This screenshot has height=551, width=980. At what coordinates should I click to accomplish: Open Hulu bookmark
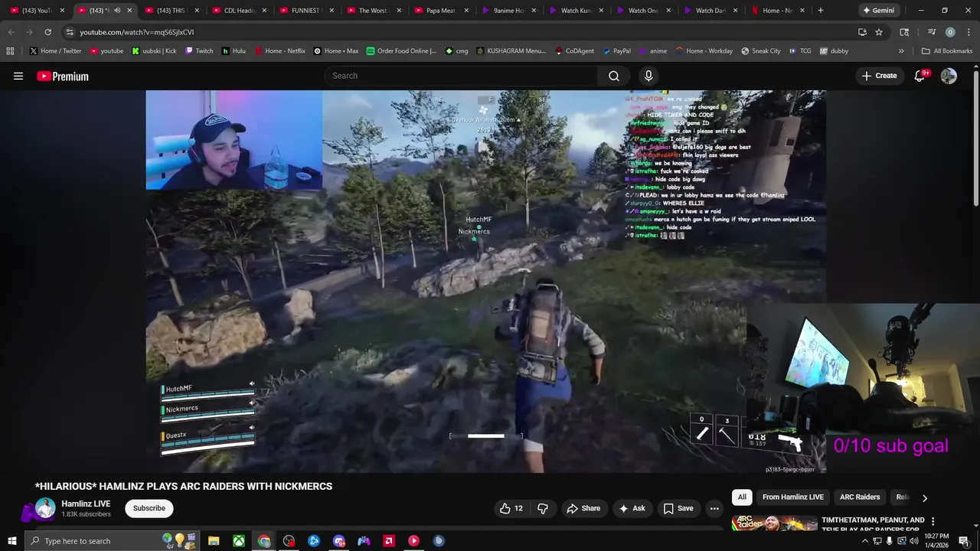point(234,51)
